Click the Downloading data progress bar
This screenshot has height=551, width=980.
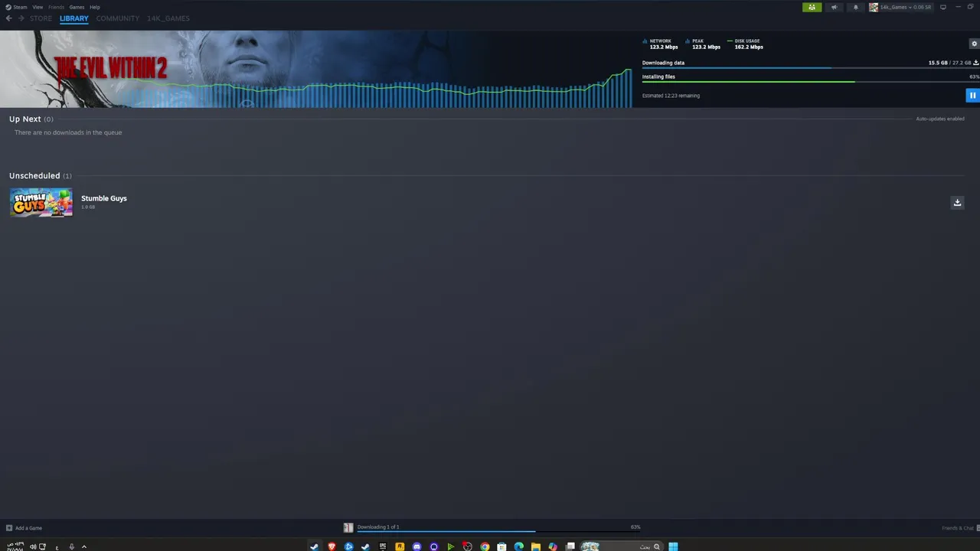[811, 68]
